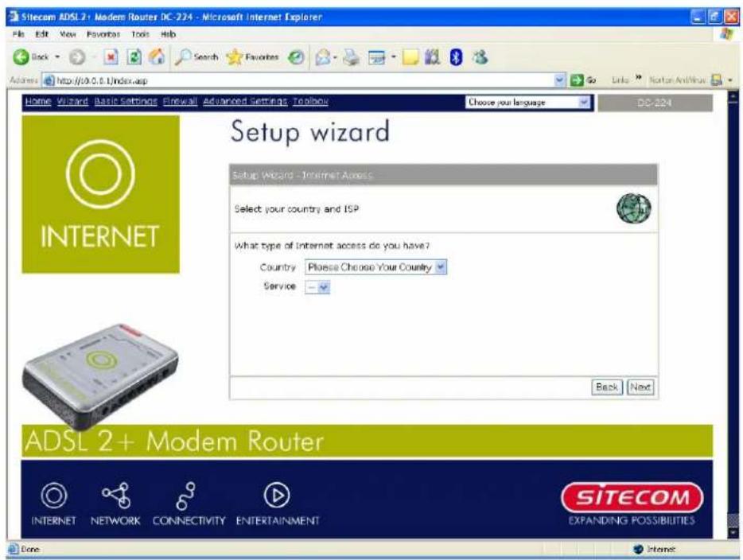Click the browser Forward arrow icon
This screenshot has height=560, width=743.
pyautogui.click(x=76, y=57)
